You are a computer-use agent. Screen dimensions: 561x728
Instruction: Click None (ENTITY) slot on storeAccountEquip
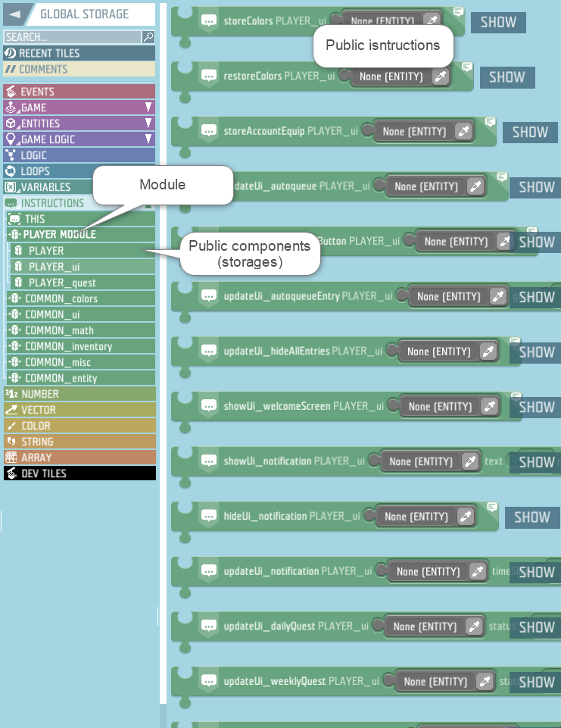(x=414, y=131)
